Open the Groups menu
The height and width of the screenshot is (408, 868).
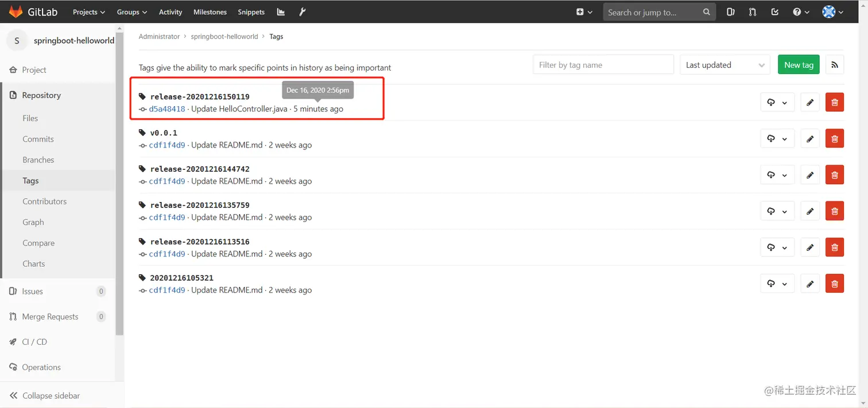click(x=132, y=11)
